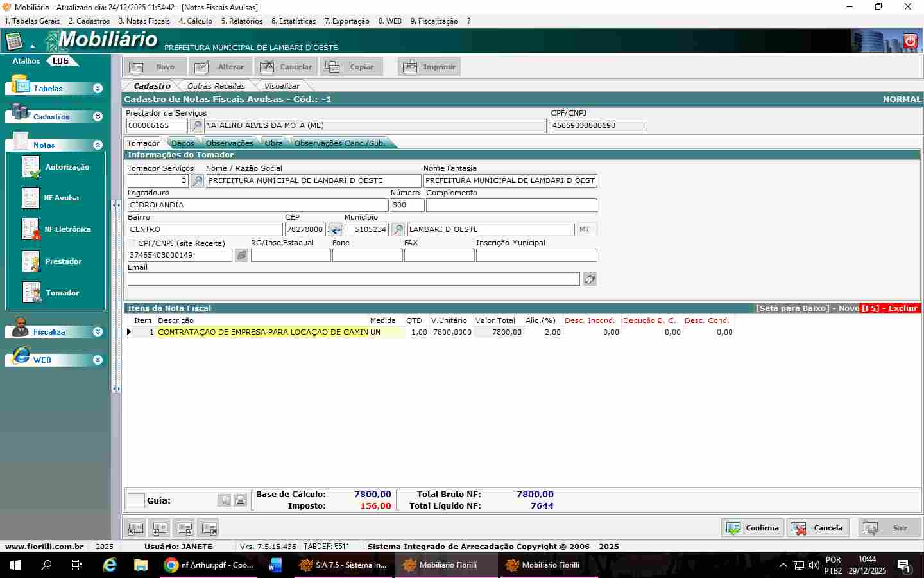Image resolution: width=924 pixels, height=578 pixels.
Task: Open the 5. Relatórios menu
Action: [x=241, y=21]
